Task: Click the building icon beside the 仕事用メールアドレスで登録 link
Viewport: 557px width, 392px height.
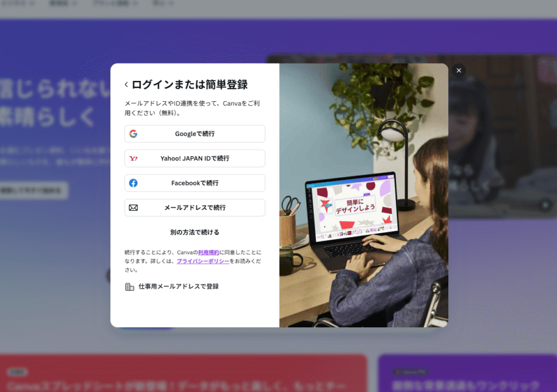Action: [x=129, y=287]
